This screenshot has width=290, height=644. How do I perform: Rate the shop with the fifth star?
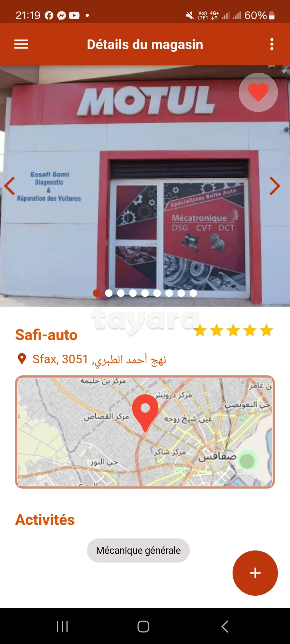coord(267,331)
